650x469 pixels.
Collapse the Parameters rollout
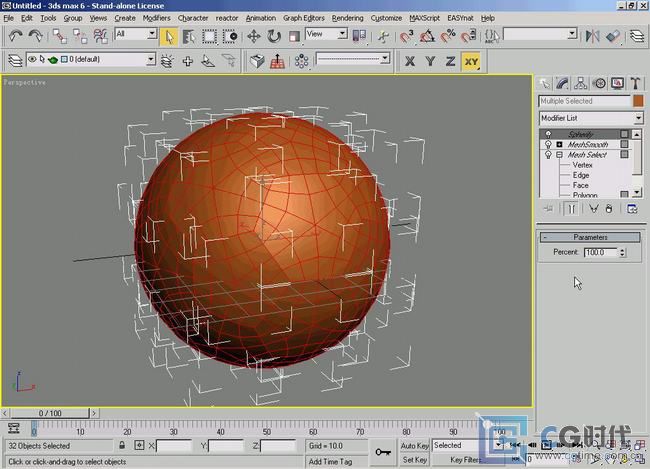coord(590,237)
